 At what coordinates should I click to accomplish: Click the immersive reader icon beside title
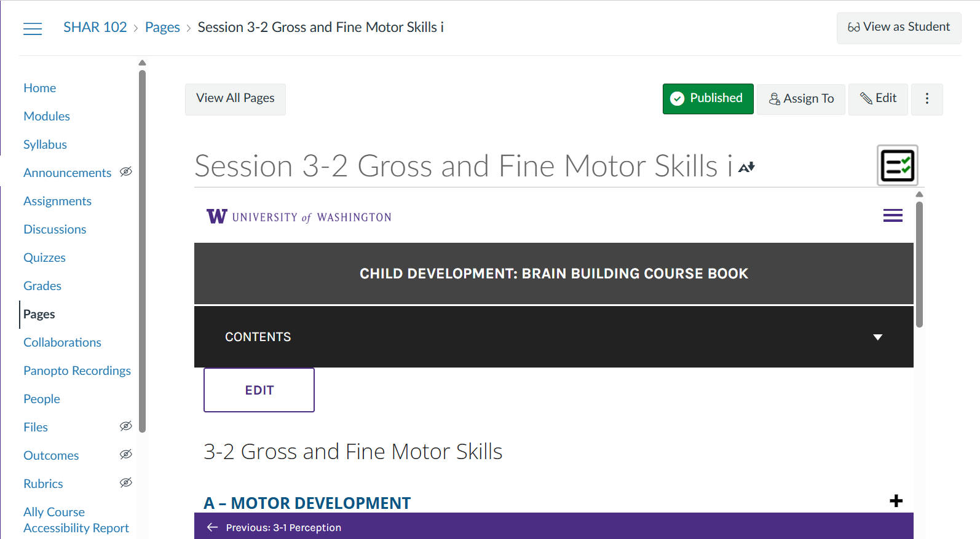746,167
